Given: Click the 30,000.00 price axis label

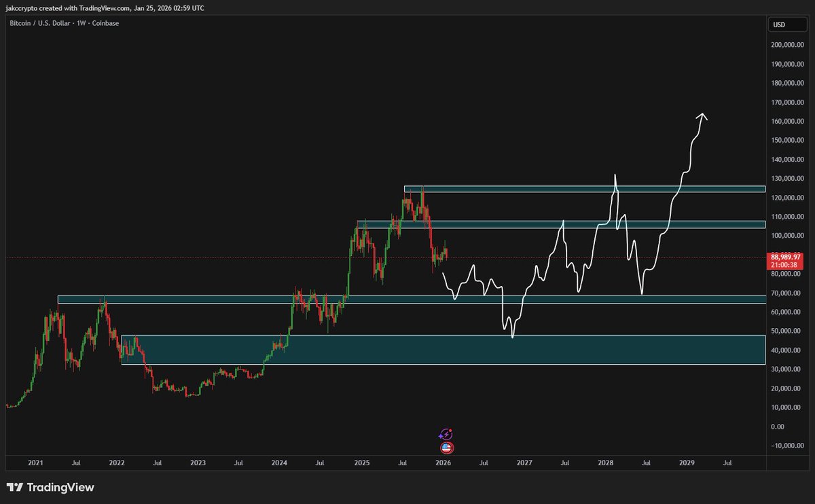Looking at the screenshot, I should tap(787, 370).
